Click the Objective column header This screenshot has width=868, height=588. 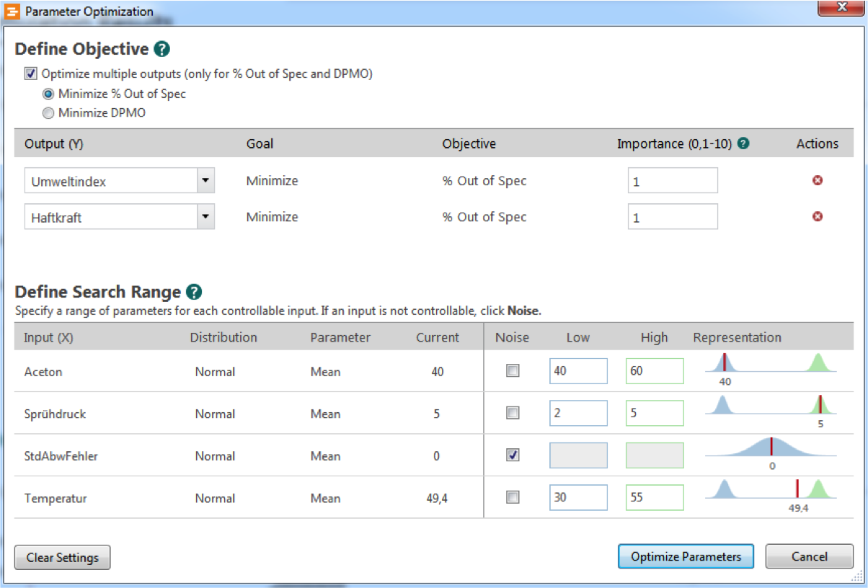[x=469, y=143]
